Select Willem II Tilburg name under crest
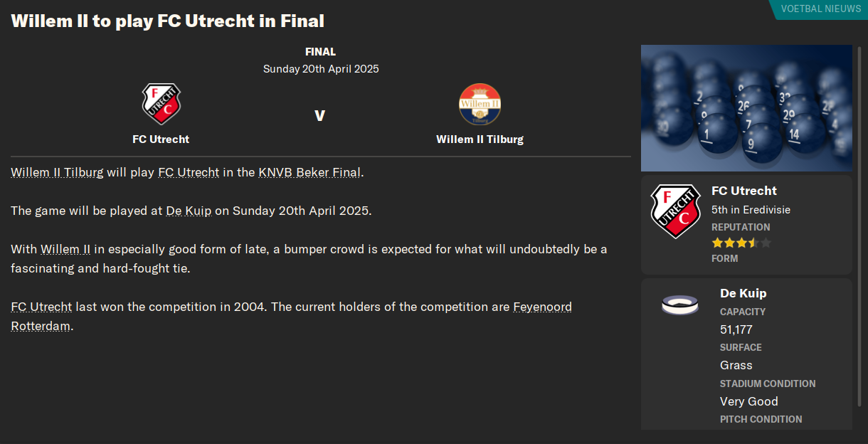 coord(480,139)
